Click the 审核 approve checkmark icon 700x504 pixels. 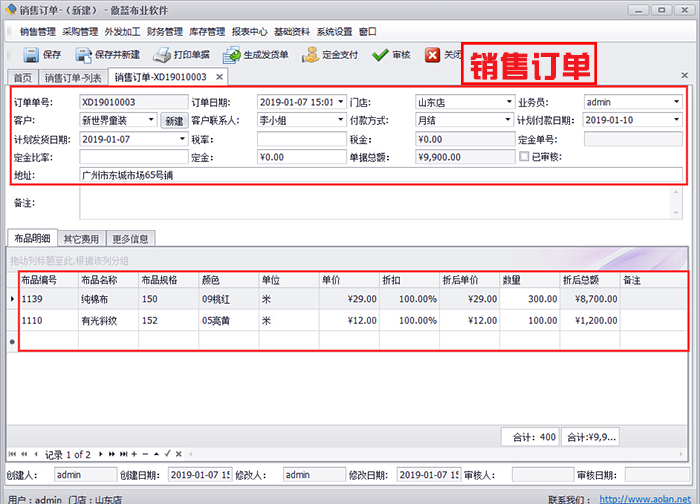tap(380, 55)
